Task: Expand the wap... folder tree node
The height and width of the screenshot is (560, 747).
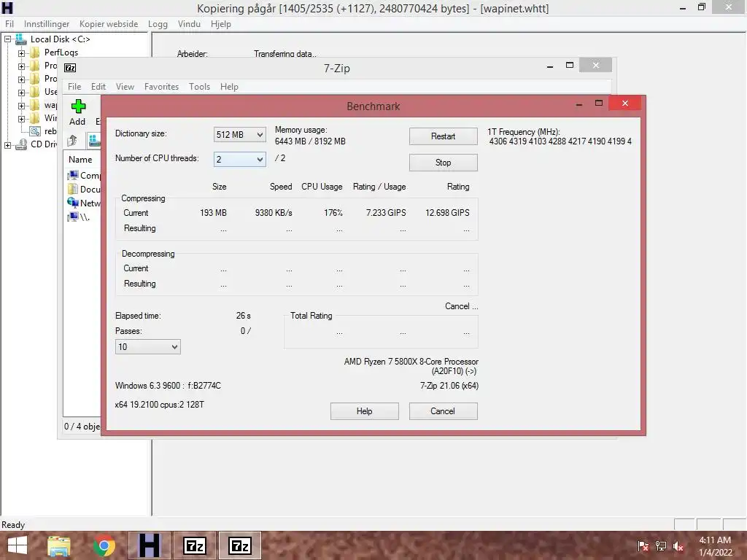Action: point(21,106)
